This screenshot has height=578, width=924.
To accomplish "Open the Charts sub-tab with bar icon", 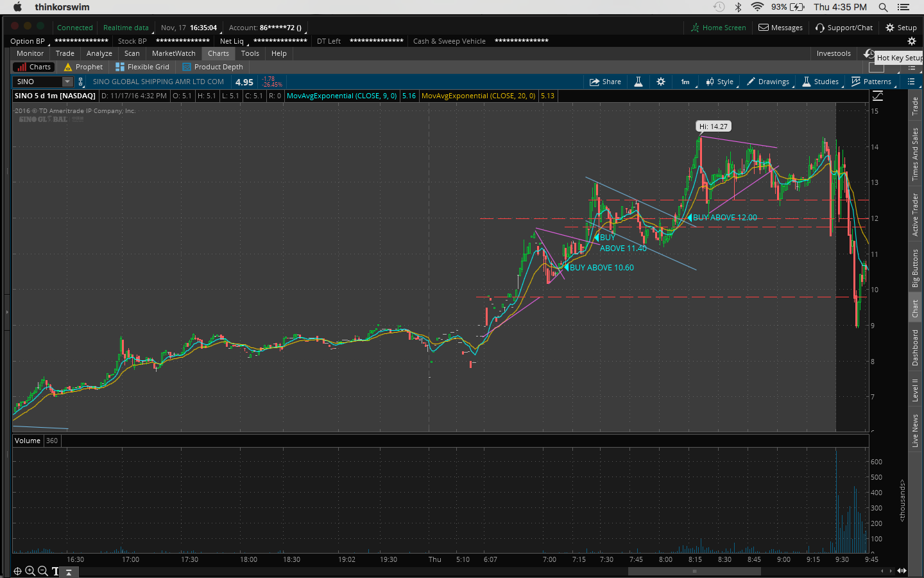I will pos(33,67).
